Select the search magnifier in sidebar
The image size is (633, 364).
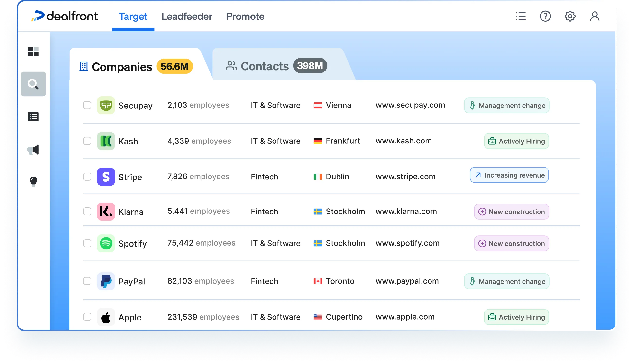pos(33,84)
